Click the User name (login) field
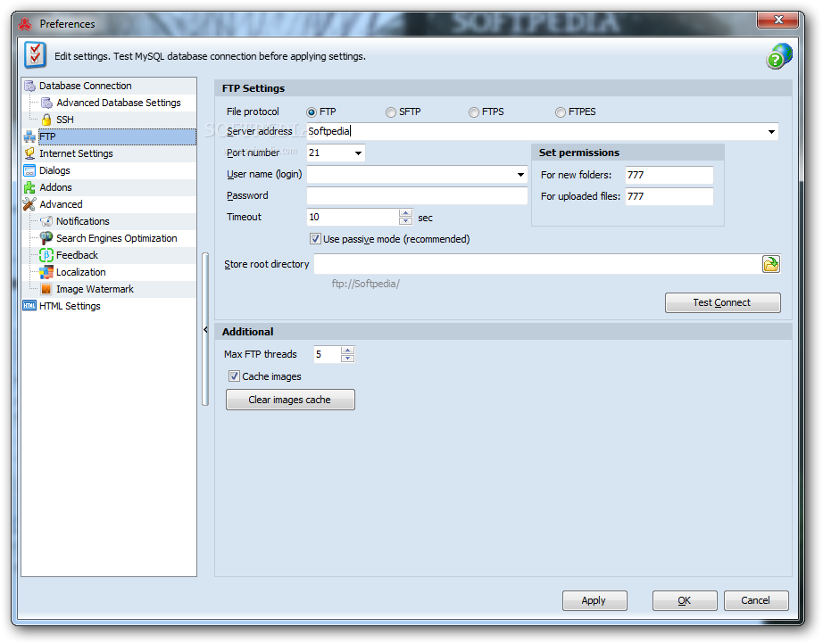 point(411,175)
